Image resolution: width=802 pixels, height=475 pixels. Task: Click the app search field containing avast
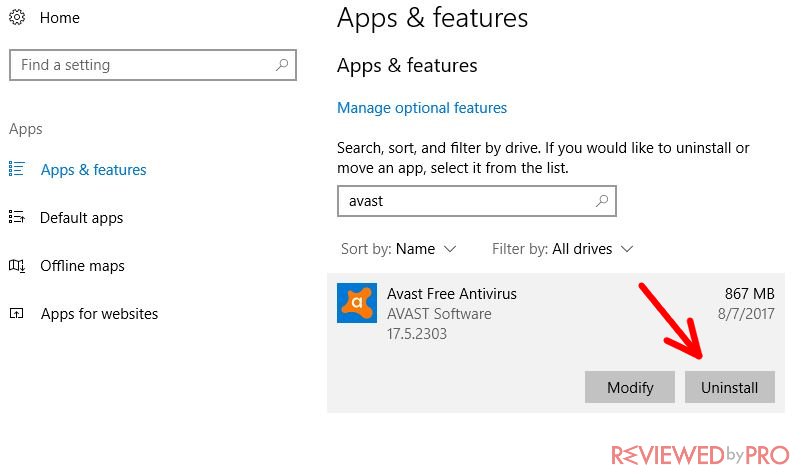tap(477, 201)
